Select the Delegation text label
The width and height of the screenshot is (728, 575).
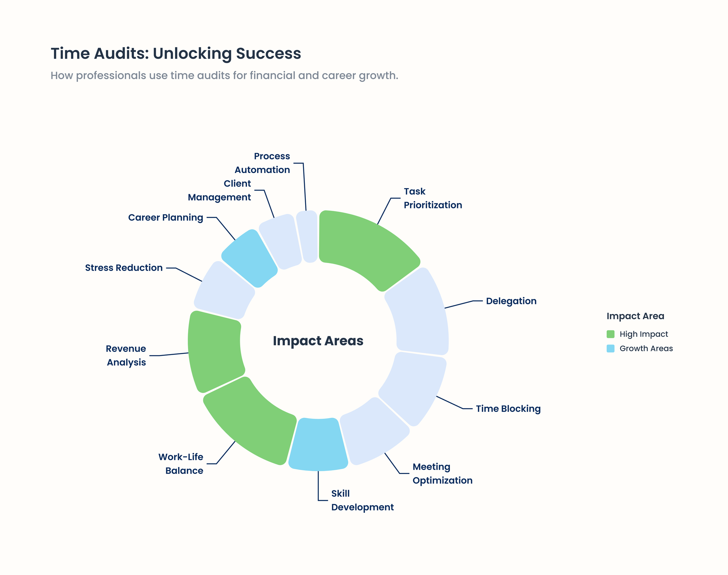[511, 301]
